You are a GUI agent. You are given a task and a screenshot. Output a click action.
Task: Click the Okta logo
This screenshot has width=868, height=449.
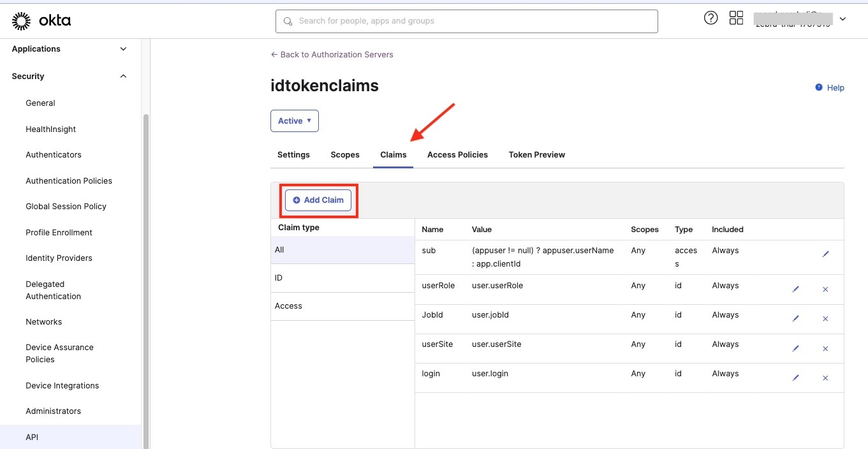pos(41,21)
